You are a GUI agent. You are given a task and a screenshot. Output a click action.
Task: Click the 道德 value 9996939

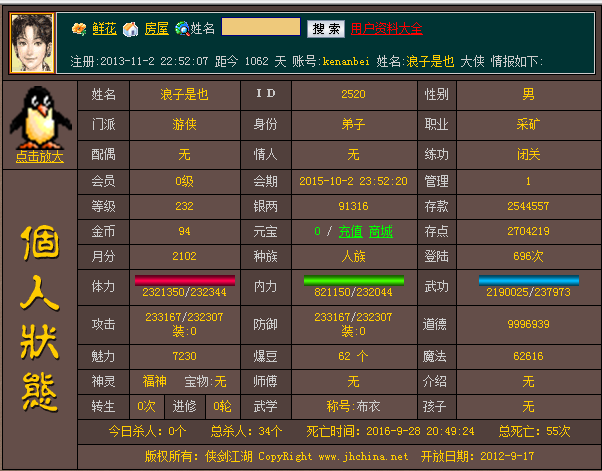pos(528,324)
